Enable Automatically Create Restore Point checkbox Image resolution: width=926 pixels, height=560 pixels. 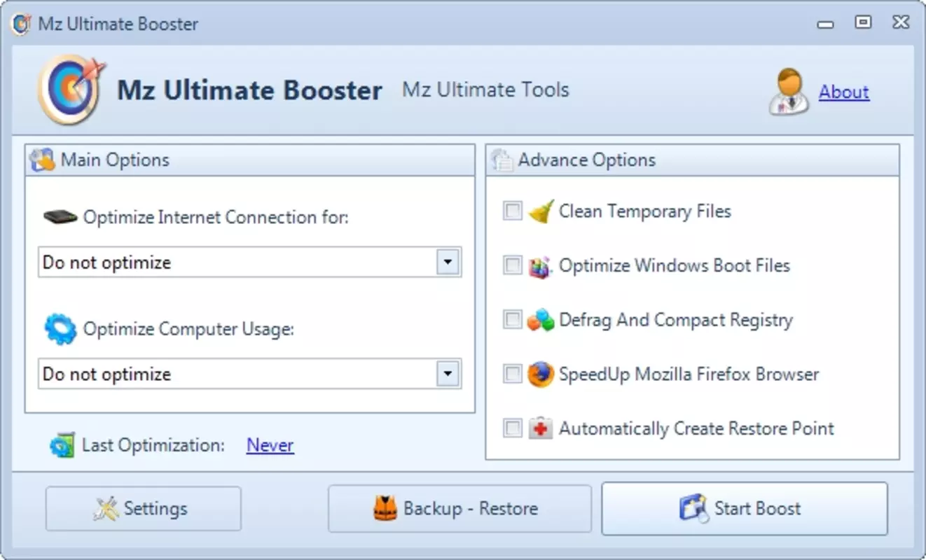click(513, 428)
